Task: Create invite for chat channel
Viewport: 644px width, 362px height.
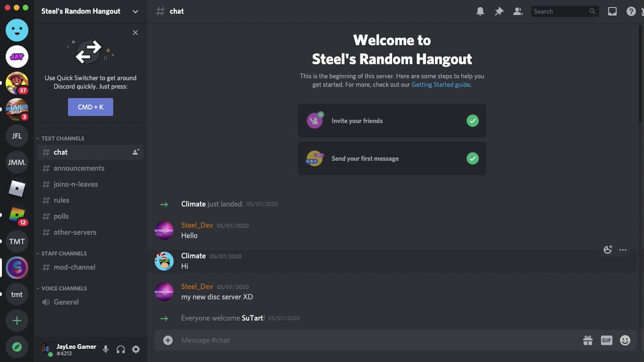Action: point(136,152)
